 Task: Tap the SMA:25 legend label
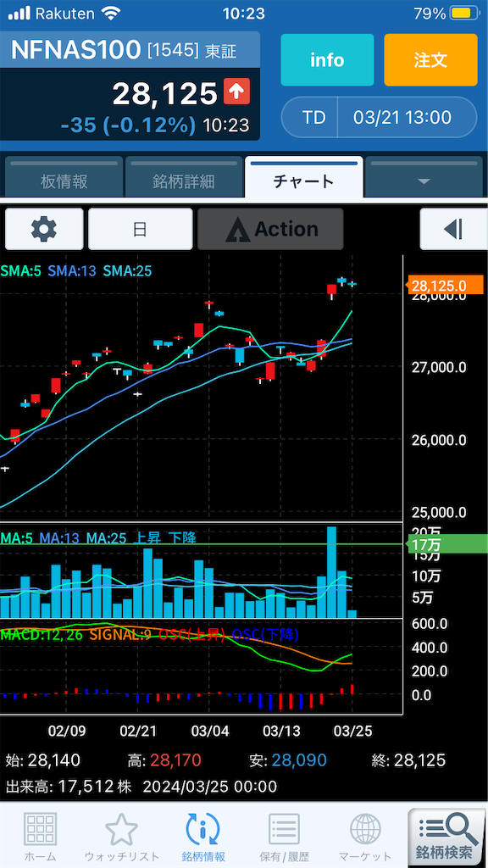127,271
